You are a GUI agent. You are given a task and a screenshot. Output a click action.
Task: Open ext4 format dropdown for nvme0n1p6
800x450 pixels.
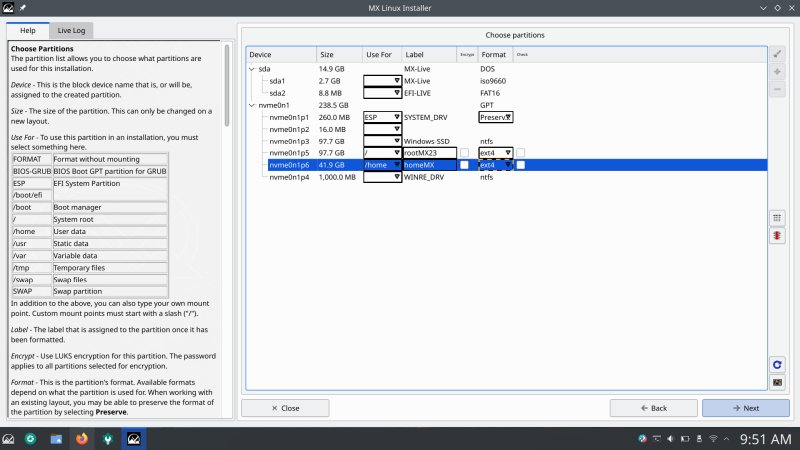coord(495,165)
